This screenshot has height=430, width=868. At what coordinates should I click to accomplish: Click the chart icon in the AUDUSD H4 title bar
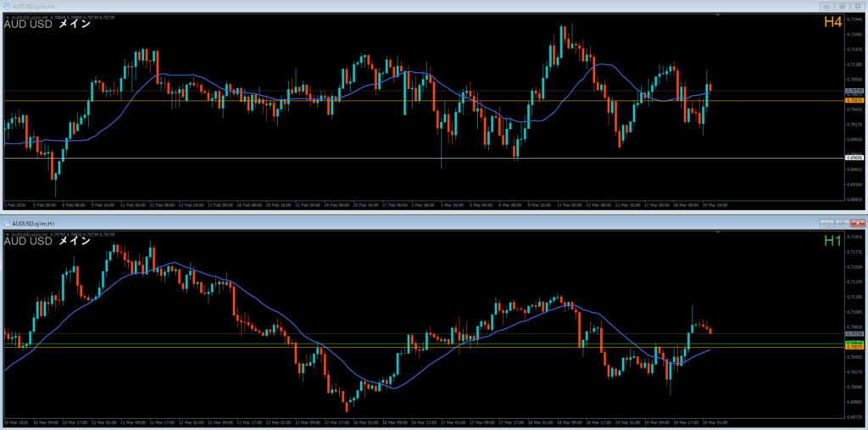pyautogui.click(x=6, y=6)
